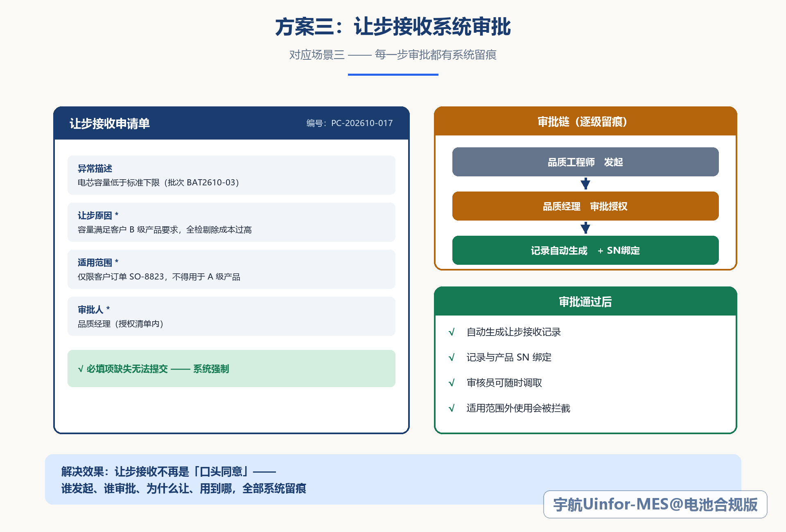Click the 异常描述 field with batch BAT2610-03

pyautogui.click(x=231, y=175)
